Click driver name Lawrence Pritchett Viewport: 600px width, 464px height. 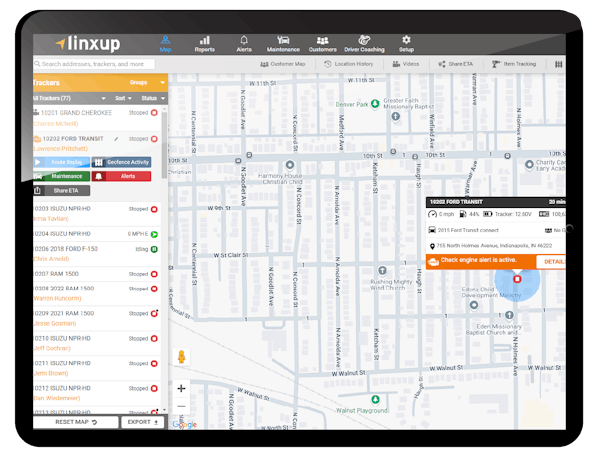point(60,149)
